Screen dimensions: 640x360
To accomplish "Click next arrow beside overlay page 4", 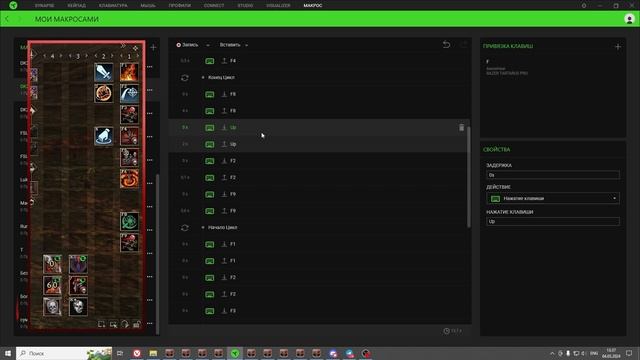I will click(61, 56).
